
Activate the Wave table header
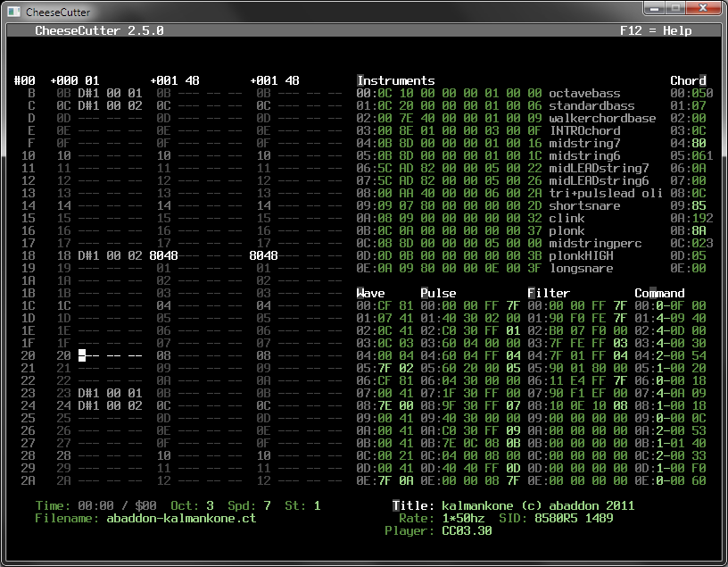pyautogui.click(x=370, y=293)
